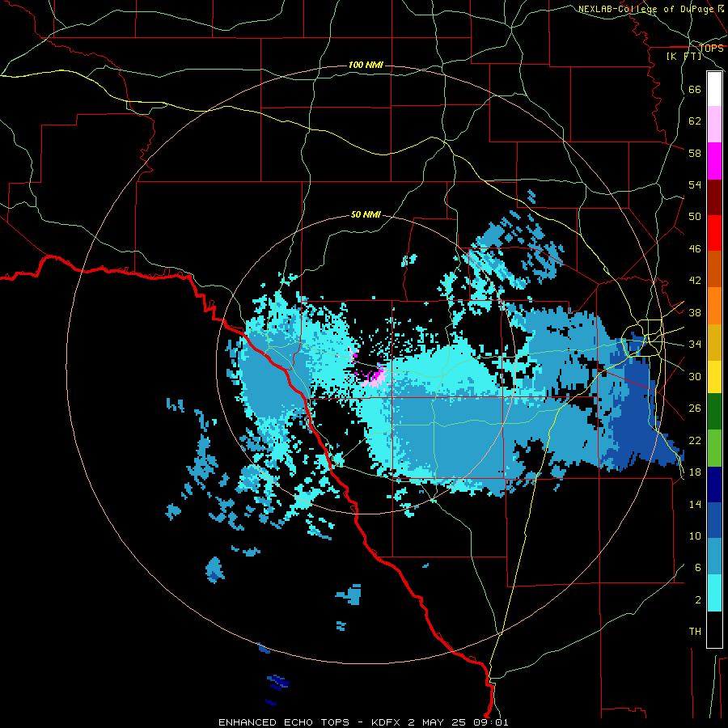Click the dark green 30 kft swatch
Image resolution: width=728 pixels, height=728 pixels.
tap(714, 412)
